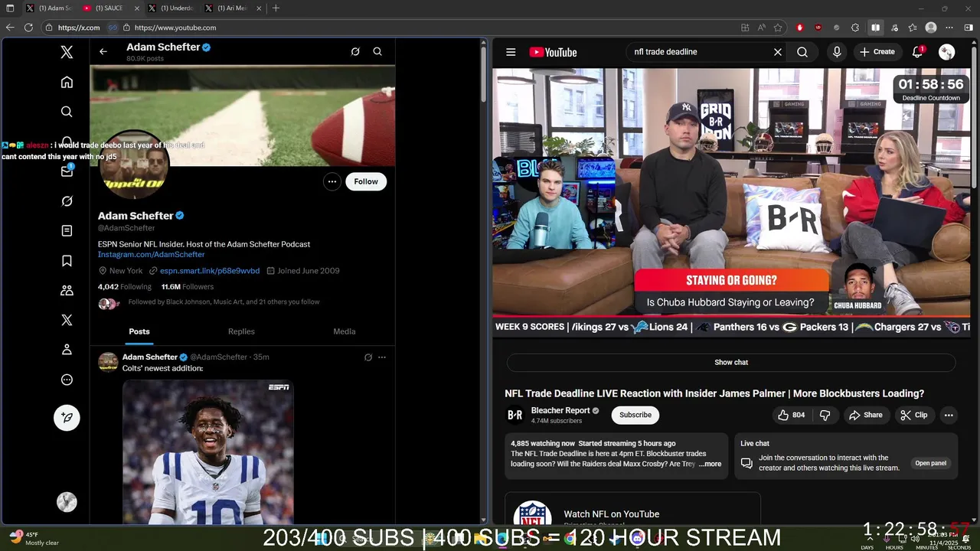The image size is (980, 551).
Task: Open Grok icon in X sidebar
Action: tap(67, 201)
